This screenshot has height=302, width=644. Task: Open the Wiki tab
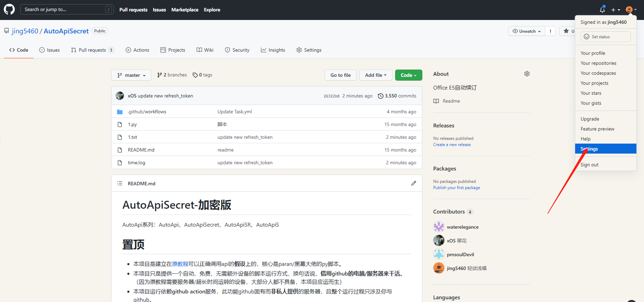[x=205, y=50]
